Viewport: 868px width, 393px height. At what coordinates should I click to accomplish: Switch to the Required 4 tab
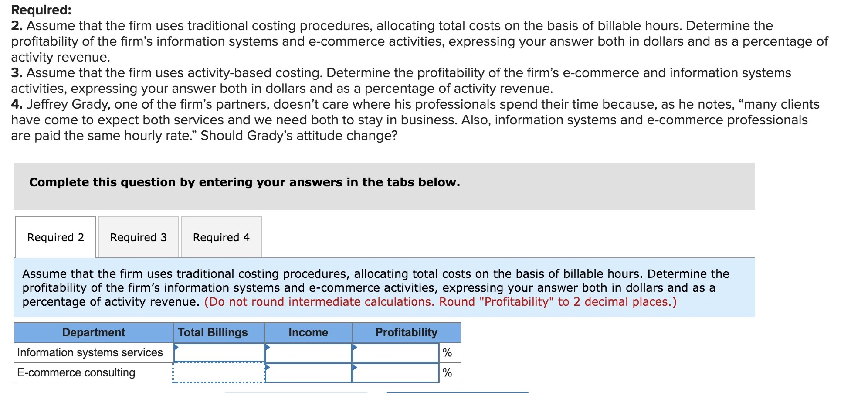pyautogui.click(x=221, y=237)
